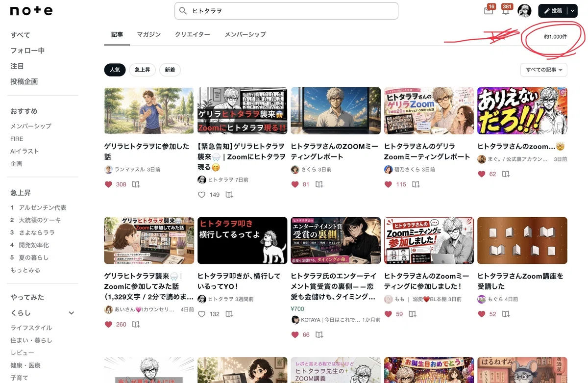Viewport: 588px width, 383px height.
Task: Open the 健康・医療 category link
Action: pyautogui.click(x=25, y=366)
